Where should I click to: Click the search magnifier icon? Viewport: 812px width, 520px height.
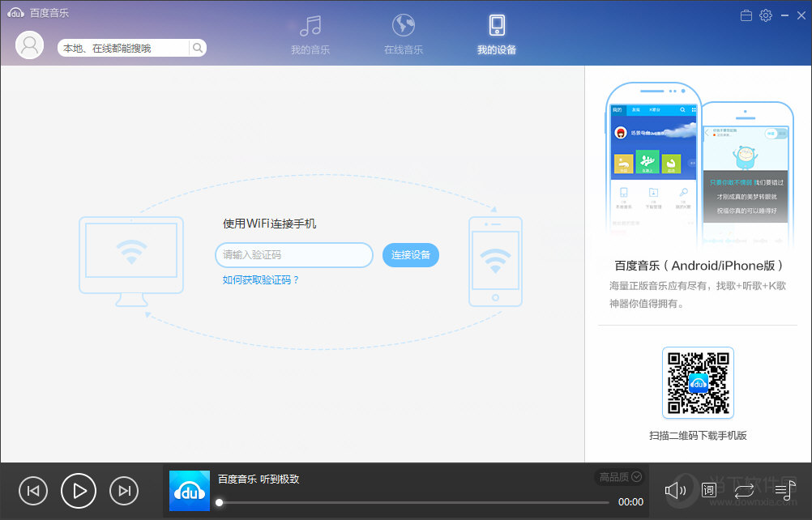coord(197,48)
